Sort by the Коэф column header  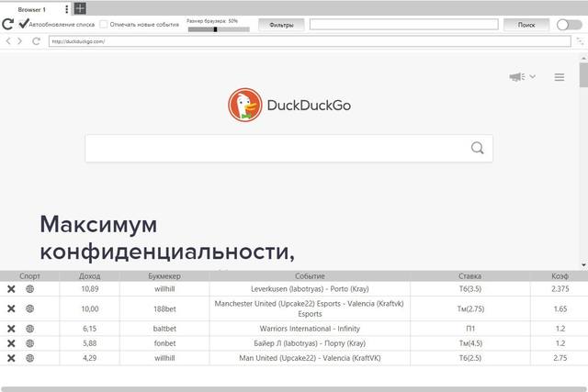tap(560, 275)
